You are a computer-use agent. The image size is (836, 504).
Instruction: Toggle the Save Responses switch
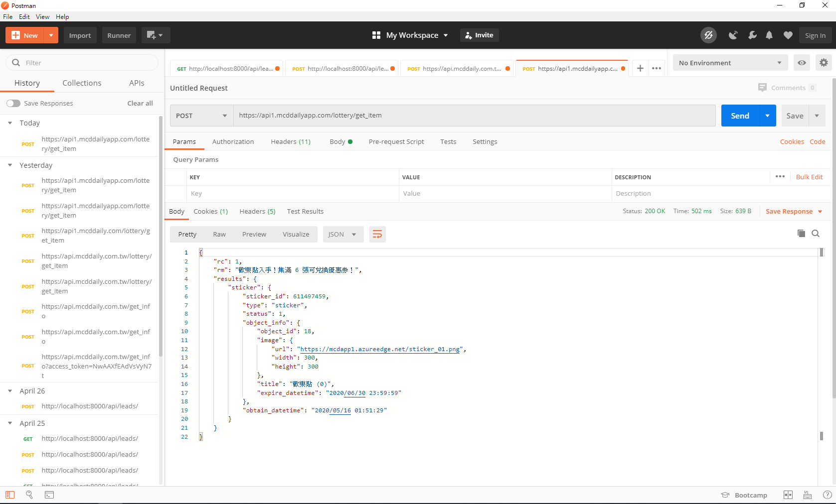coord(13,103)
